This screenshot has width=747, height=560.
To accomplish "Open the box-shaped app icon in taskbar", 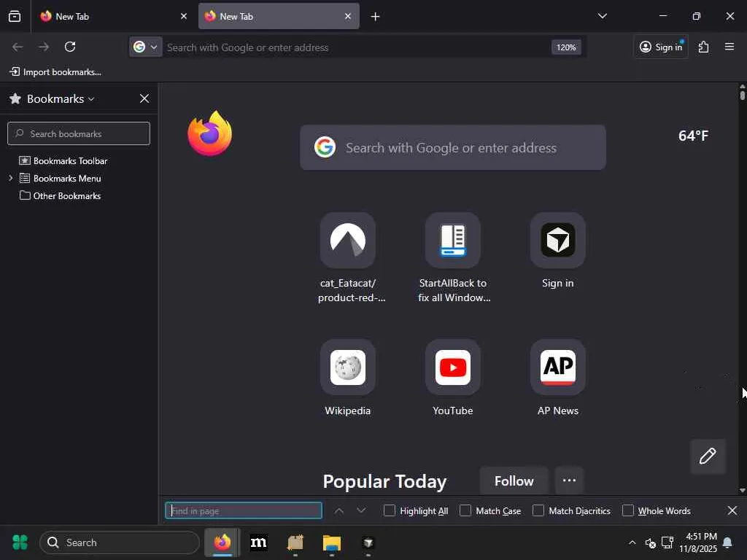I will click(x=295, y=542).
